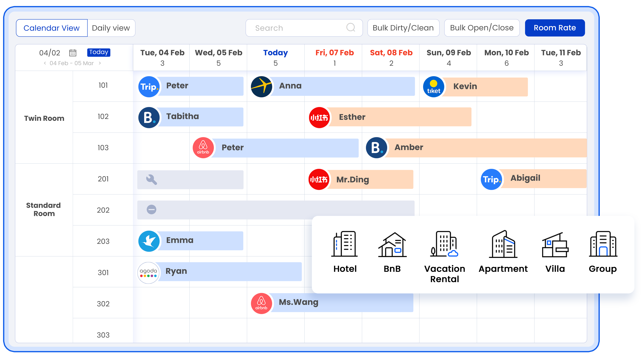Click the Standard Room category label

[x=44, y=209]
